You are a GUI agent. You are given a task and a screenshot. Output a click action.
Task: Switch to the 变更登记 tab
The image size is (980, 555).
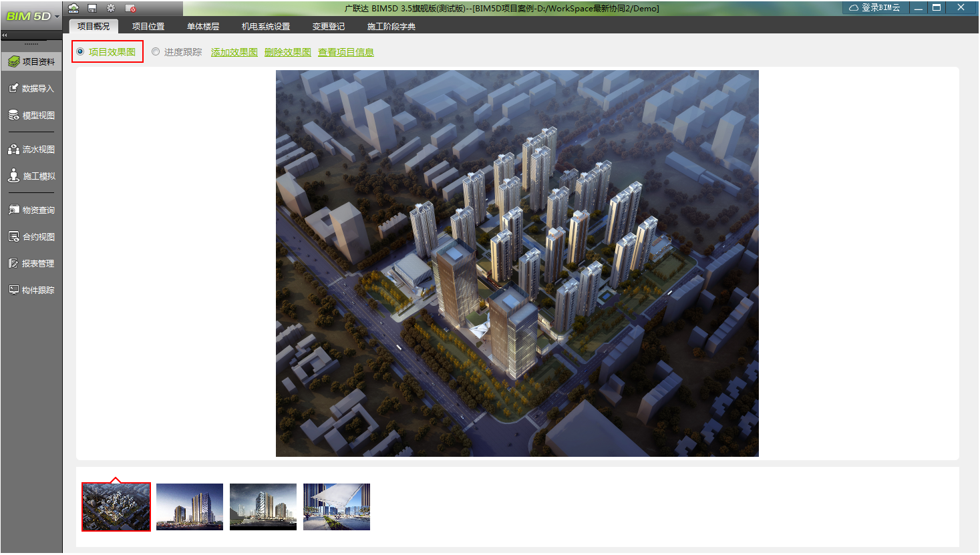[329, 26]
